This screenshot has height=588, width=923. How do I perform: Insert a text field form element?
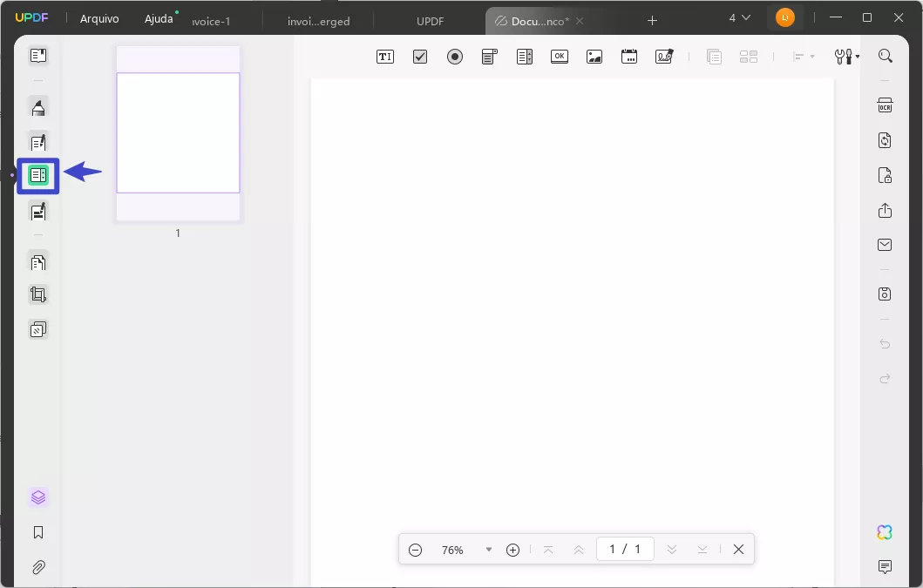point(384,57)
